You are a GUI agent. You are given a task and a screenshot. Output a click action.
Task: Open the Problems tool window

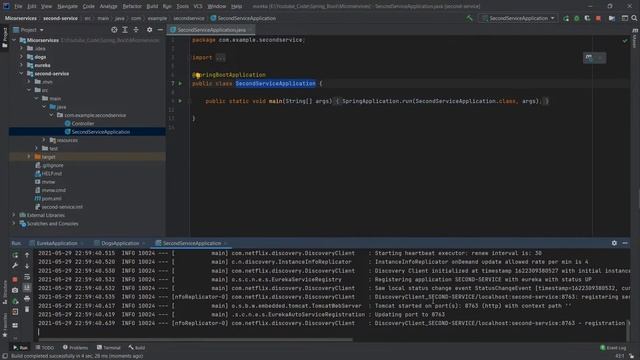tap(76, 348)
